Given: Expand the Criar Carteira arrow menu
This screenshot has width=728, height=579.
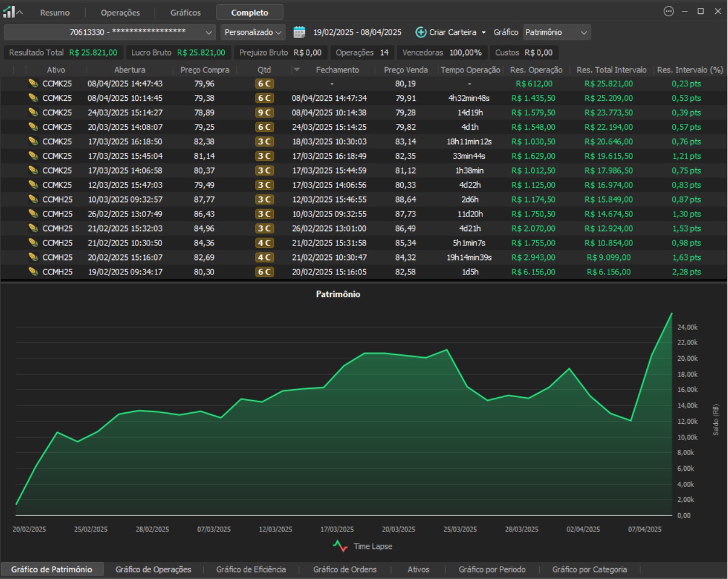Looking at the screenshot, I should [484, 32].
